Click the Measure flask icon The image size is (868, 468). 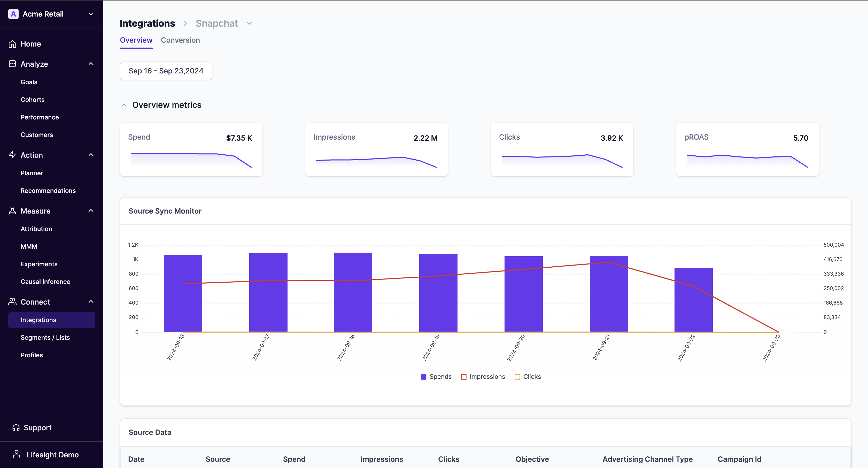tap(12, 211)
